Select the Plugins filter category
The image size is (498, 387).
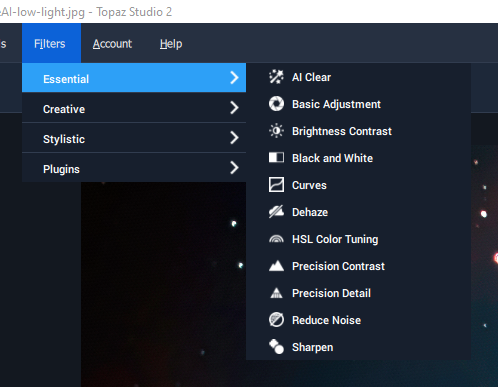[x=134, y=168]
